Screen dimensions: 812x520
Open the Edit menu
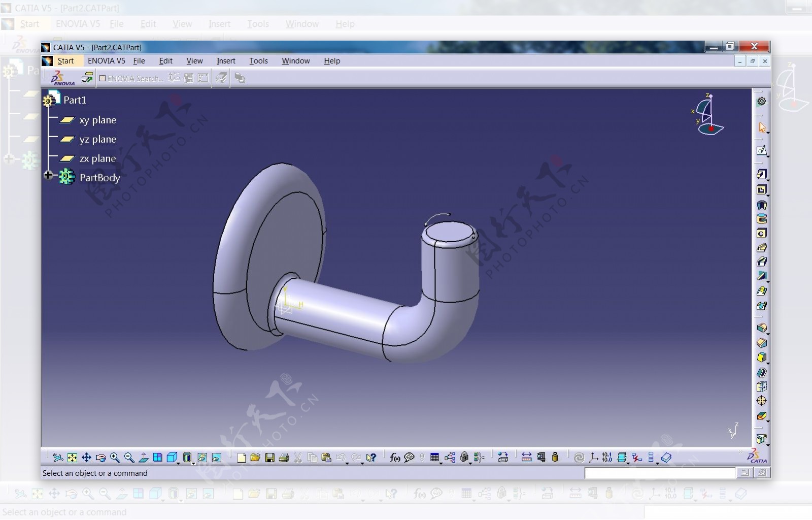pyautogui.click(x=165, y=61)
